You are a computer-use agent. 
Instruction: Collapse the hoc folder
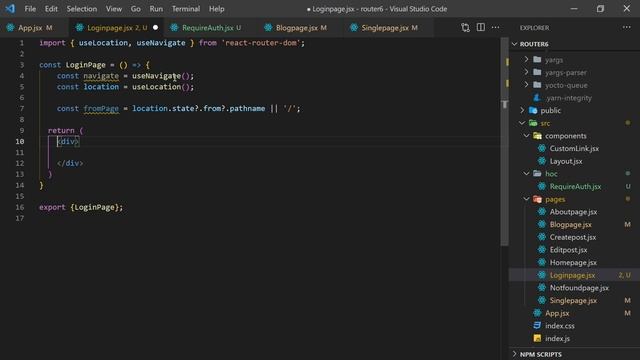pos(574,174)
